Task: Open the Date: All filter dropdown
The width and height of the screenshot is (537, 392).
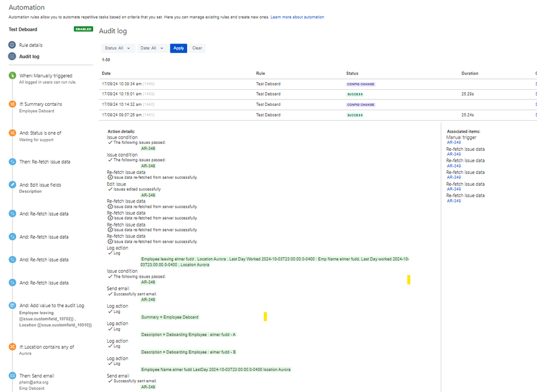Action: pos(153,48)
